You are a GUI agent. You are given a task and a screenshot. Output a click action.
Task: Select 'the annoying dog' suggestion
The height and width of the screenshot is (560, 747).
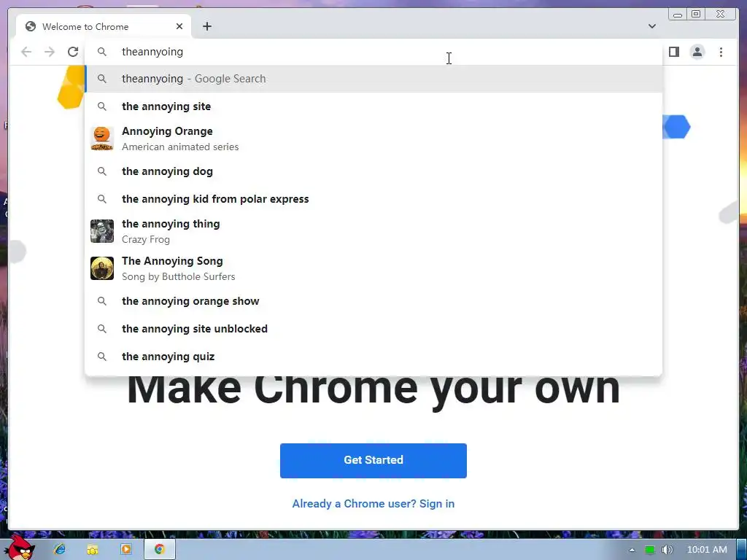pos(373,171)
